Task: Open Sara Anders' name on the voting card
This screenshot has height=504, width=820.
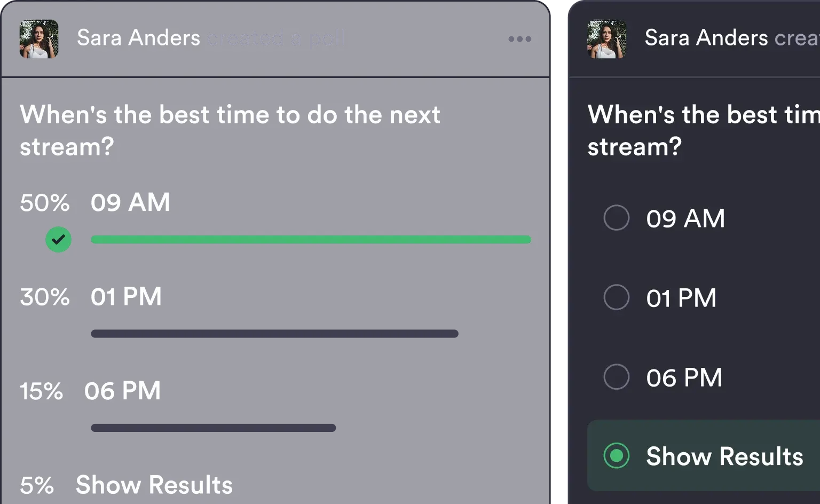Action: tap(706, 38)
